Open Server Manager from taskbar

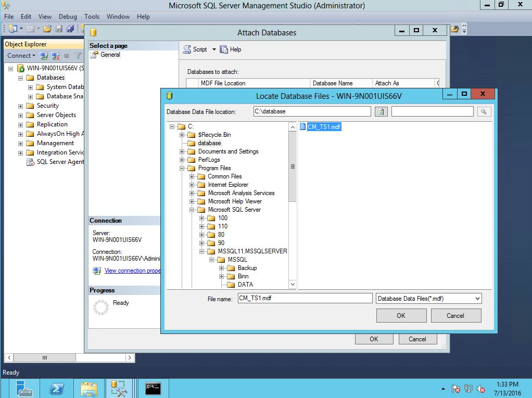24,388
